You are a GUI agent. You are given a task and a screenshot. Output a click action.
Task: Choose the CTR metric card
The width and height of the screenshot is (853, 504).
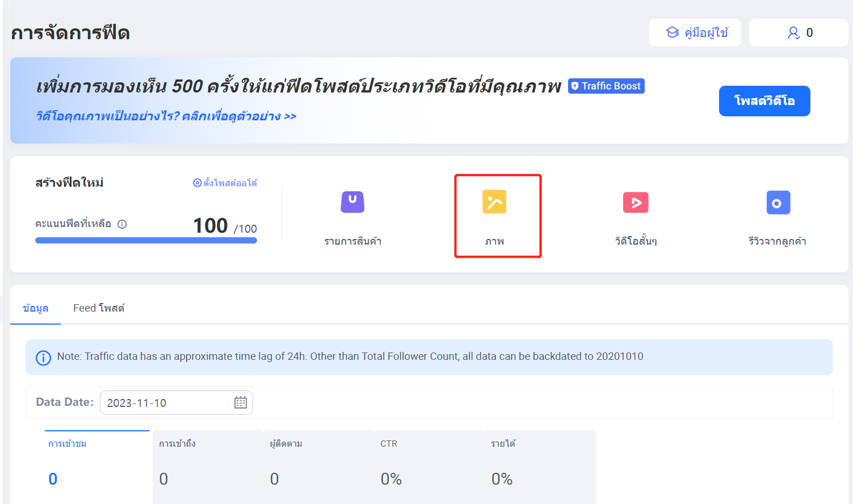point(428,465)
